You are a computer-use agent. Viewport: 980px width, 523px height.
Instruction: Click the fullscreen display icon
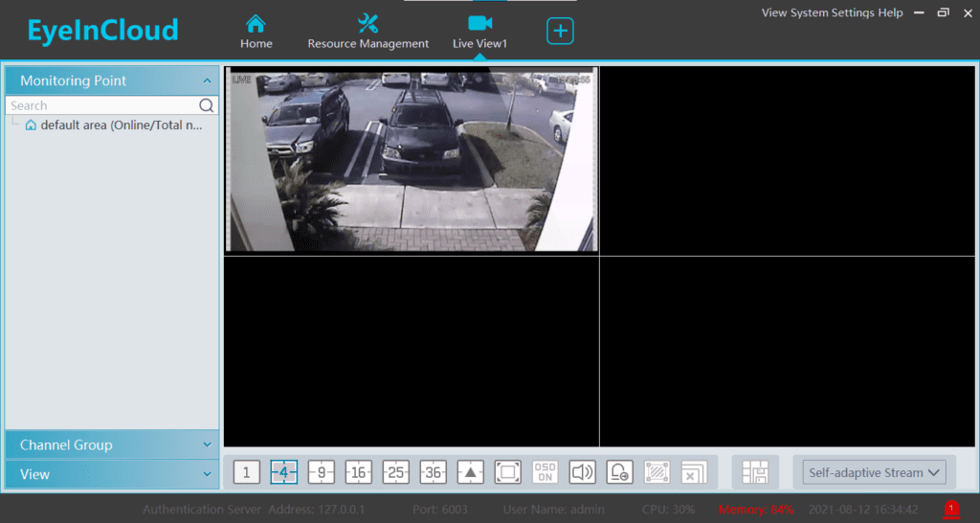coord(507,472)
